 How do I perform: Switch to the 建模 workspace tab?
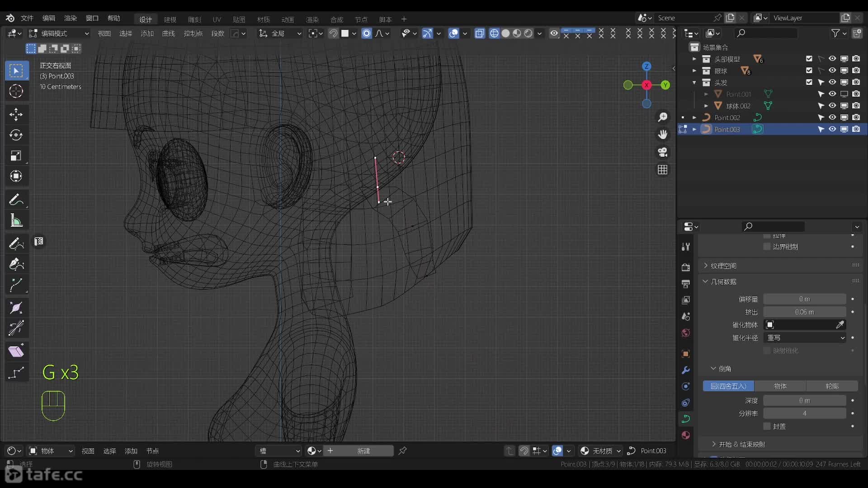point(170,19)
